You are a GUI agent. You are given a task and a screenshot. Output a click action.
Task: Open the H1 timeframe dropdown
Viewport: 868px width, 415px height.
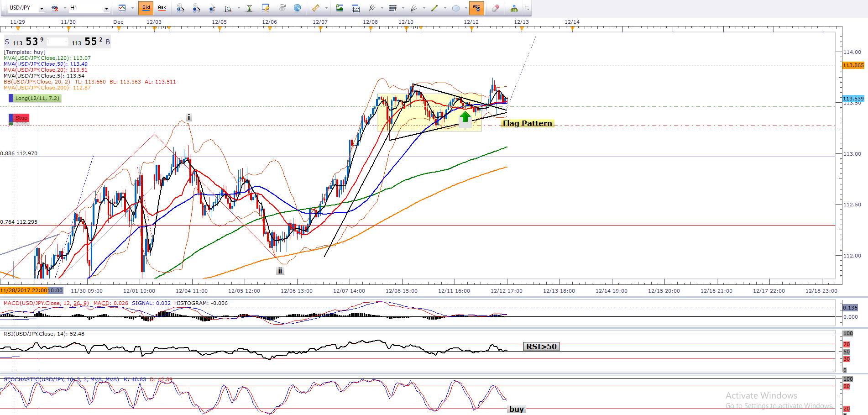[106, 8]
